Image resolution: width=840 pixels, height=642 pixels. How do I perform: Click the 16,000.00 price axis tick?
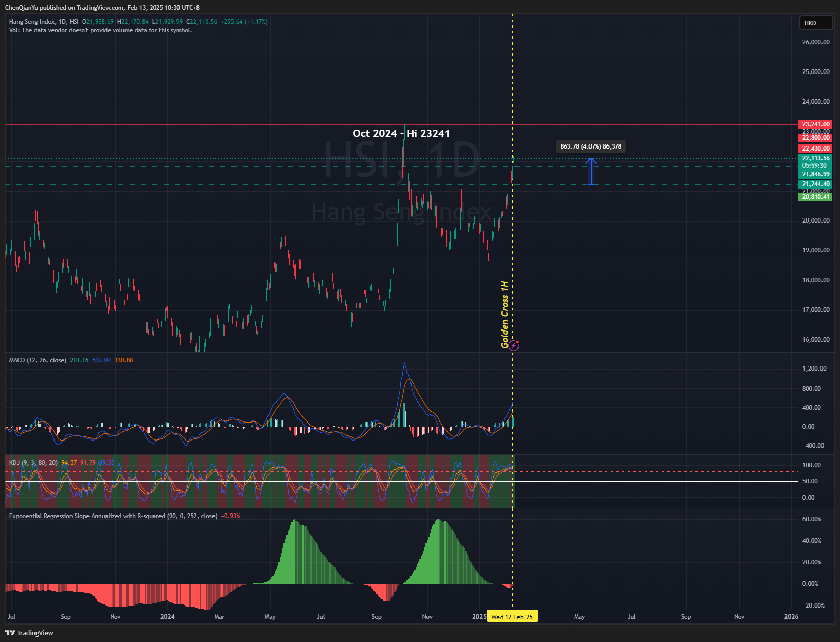(816, 340)
